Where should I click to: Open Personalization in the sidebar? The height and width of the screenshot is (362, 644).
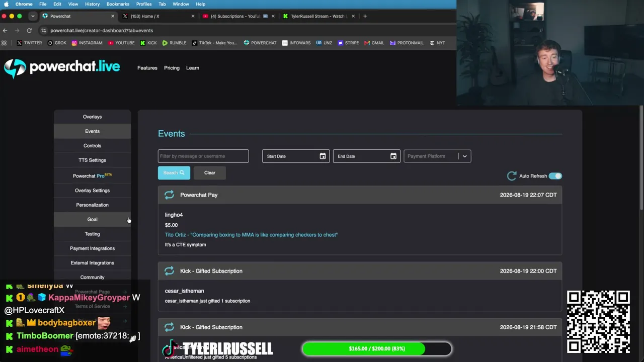[92, 205]
